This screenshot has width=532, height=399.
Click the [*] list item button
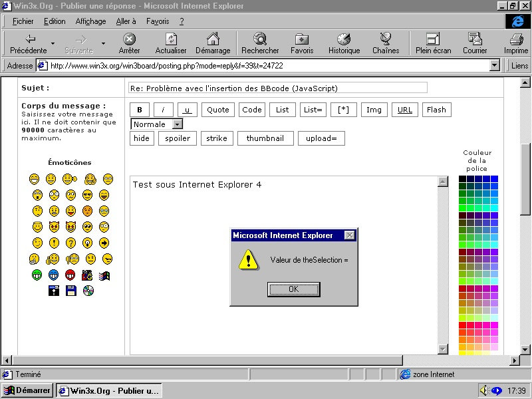(343, 110)
